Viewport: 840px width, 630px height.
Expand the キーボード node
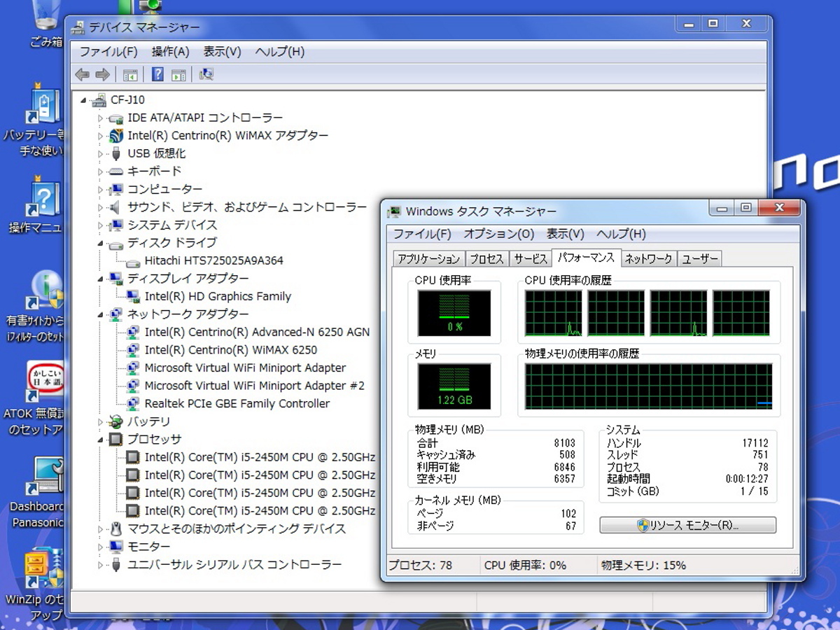pyautogui.click(x=100, y=171)
